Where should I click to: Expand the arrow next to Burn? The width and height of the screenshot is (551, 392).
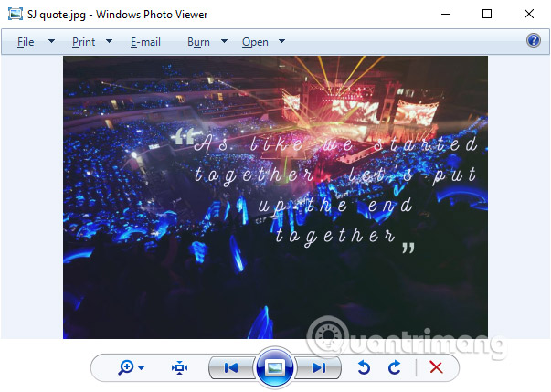(224, 42)
